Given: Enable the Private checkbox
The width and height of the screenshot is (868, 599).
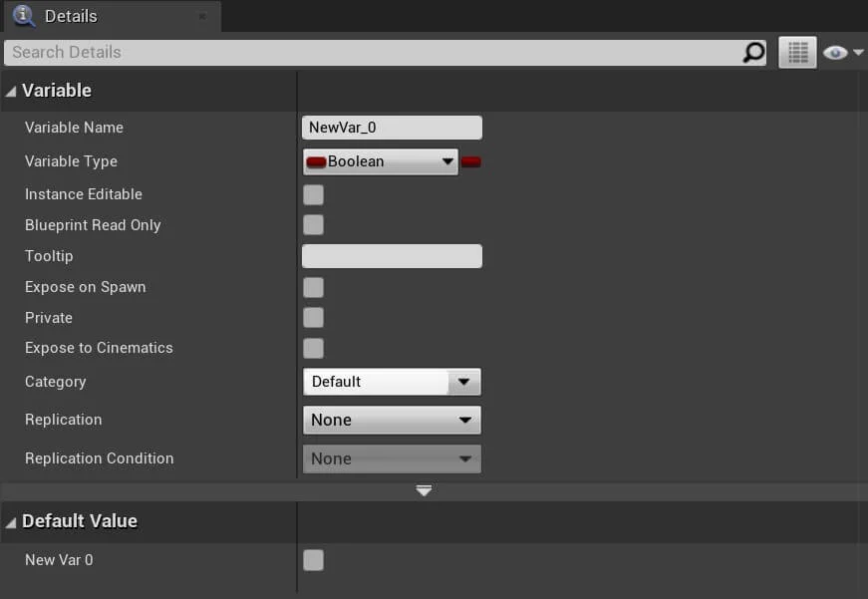Looking at the screenshot, I should [313, 318].
